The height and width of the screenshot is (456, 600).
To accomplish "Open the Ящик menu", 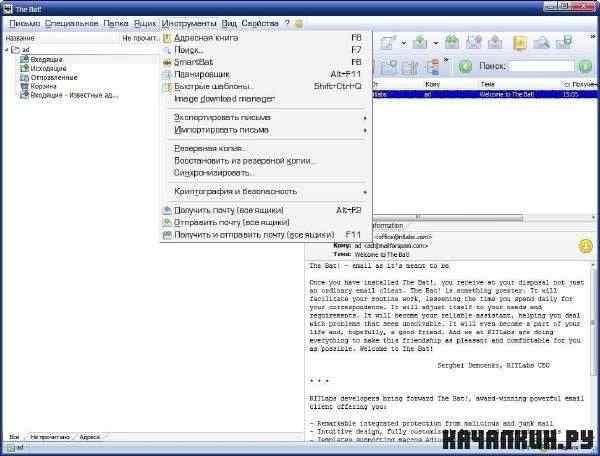I will (145, 24).
